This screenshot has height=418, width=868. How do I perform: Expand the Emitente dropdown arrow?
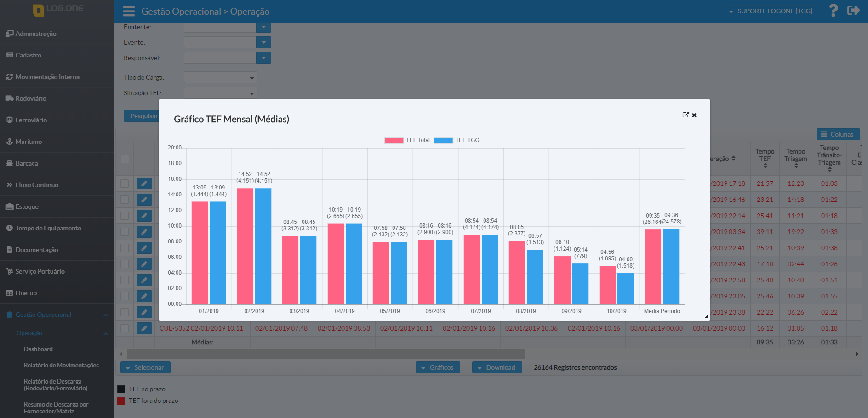[x=263, y=27]
